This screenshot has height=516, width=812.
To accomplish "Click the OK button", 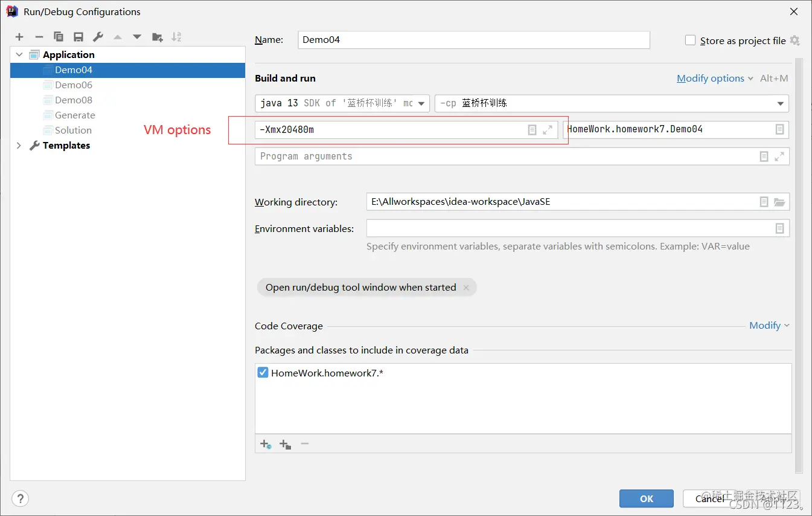I will coord(647,498).
